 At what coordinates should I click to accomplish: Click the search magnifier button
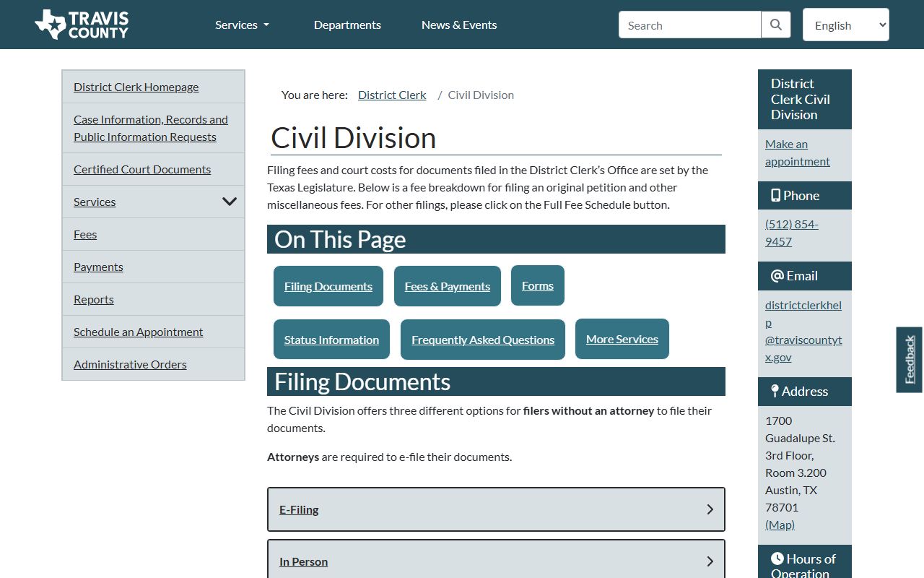tap(776, 25)
